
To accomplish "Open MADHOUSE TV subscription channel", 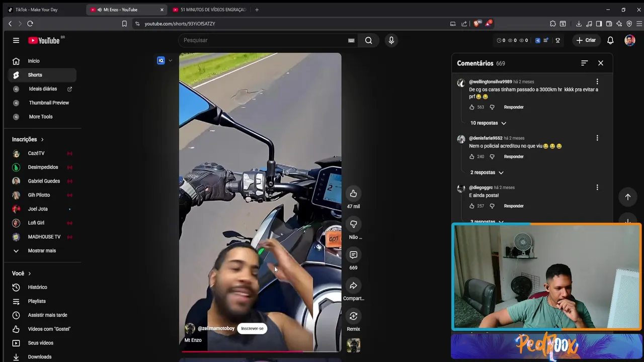I will click(42, 237).
